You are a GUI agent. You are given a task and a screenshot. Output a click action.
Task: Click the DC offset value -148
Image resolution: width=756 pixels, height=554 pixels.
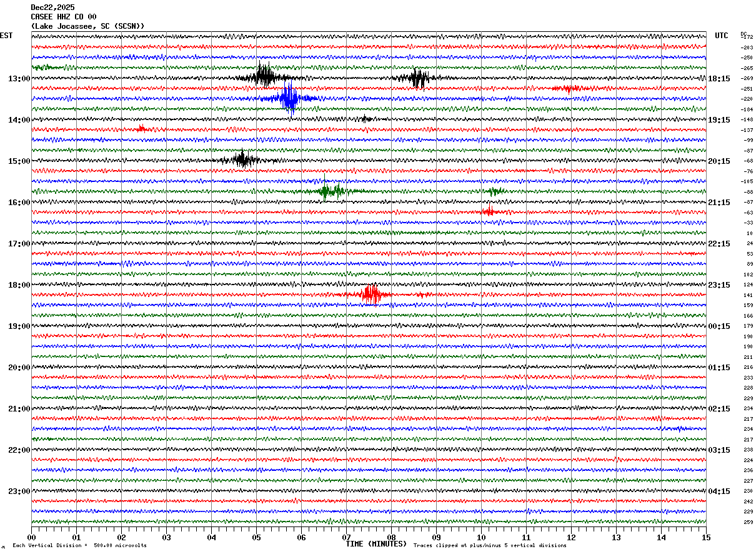747,119
